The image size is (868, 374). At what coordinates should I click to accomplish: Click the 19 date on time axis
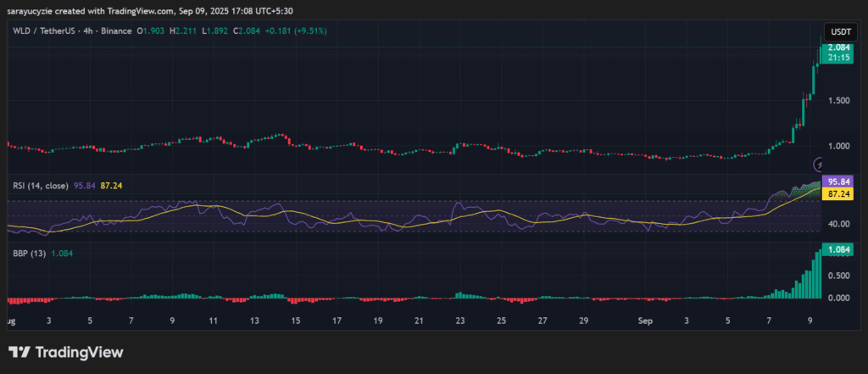tap(378, 321)
